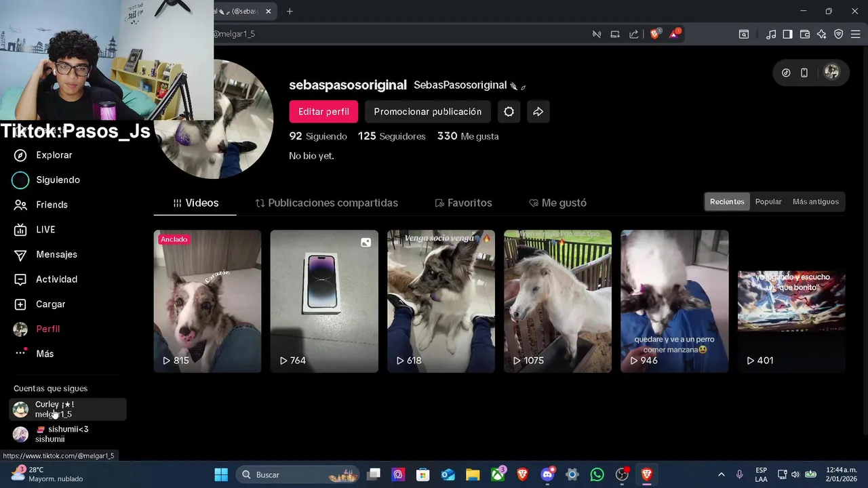This screenshot has height=488, width=868.
Task: Open the Explorar compass icon in sidebar
Action: tap(20, 155)
